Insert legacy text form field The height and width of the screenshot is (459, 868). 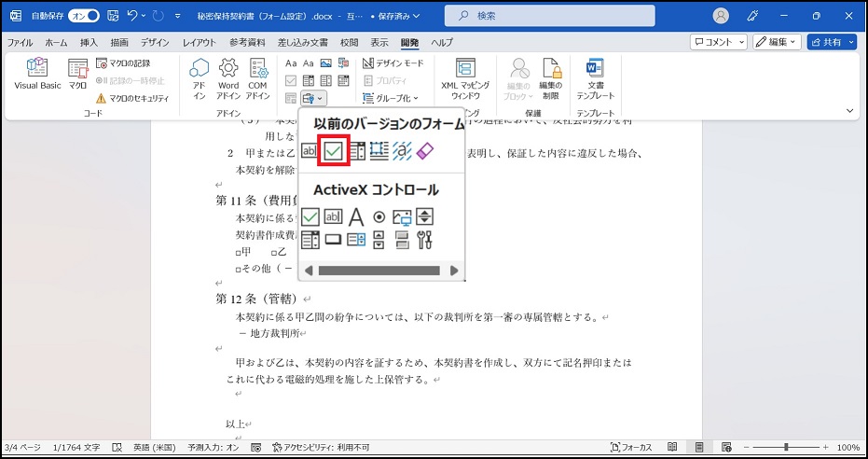pyautogui.click(x=310, y=150)
